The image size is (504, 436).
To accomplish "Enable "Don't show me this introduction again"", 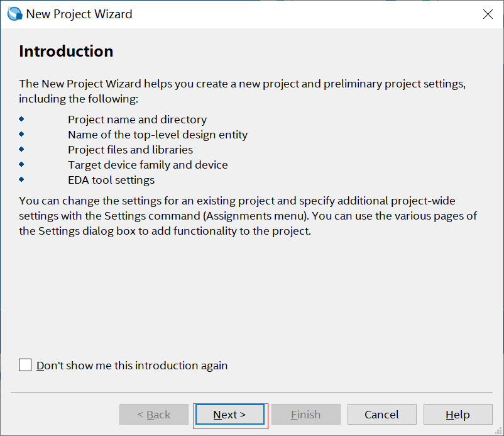I will tap(25, 365).
